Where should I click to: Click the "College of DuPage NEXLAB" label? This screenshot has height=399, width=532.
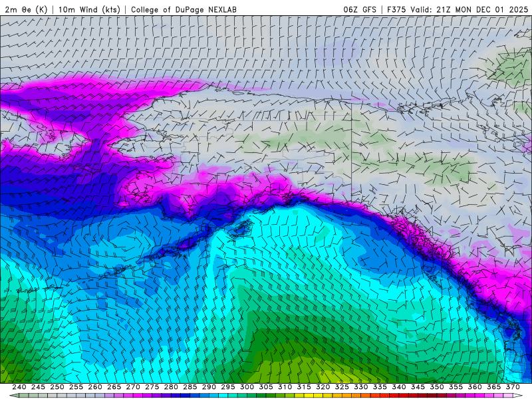click(184, 9)
